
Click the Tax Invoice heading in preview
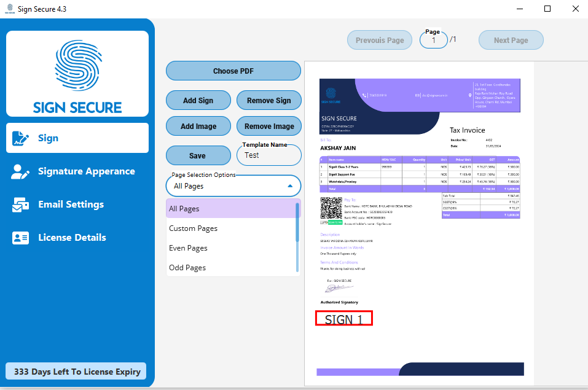point(467,130)
